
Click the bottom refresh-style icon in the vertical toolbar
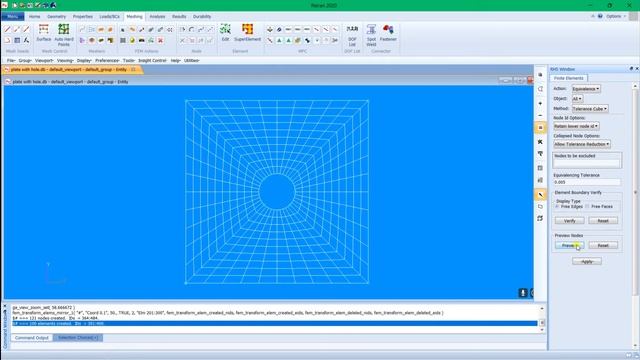(540, 218)
